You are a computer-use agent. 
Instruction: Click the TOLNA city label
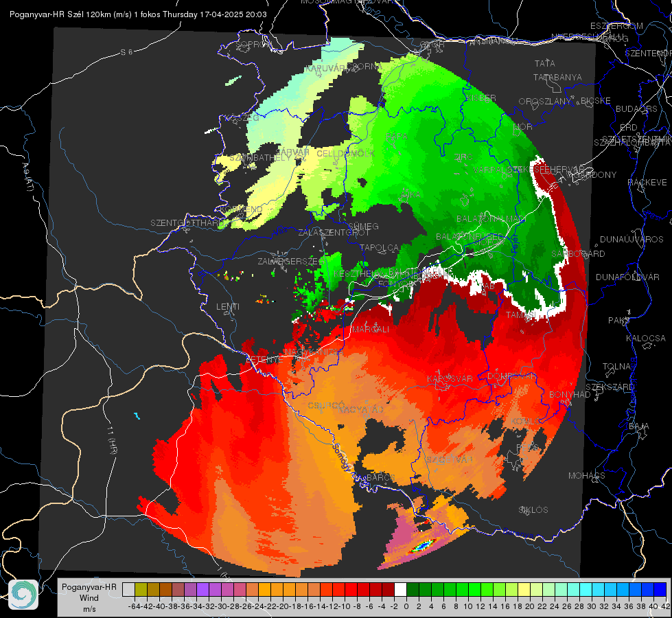[x=617, y=367]
